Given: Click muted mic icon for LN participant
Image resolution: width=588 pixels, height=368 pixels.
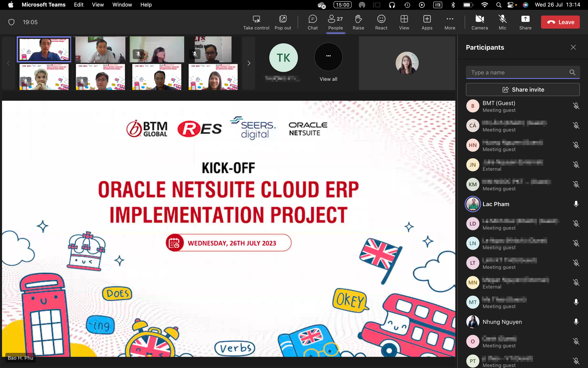Looking at the screenshot, I should click(576, 243).
